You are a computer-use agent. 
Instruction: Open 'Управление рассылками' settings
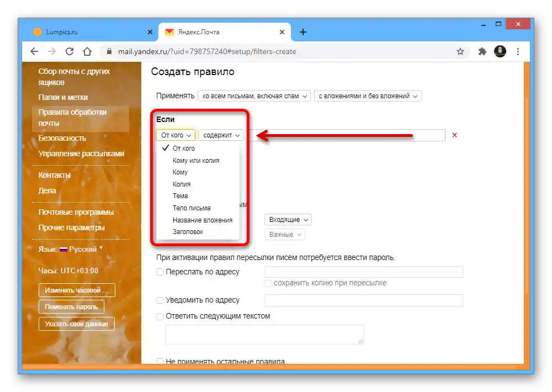click(81, 153)
